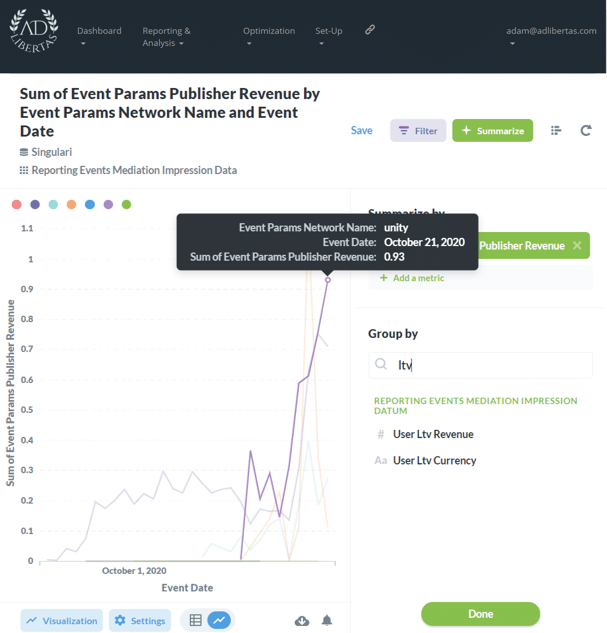The image size is (607, 633).
Task: Click the table grid icon beside Reporting Events
Action: tap(24, 170)
